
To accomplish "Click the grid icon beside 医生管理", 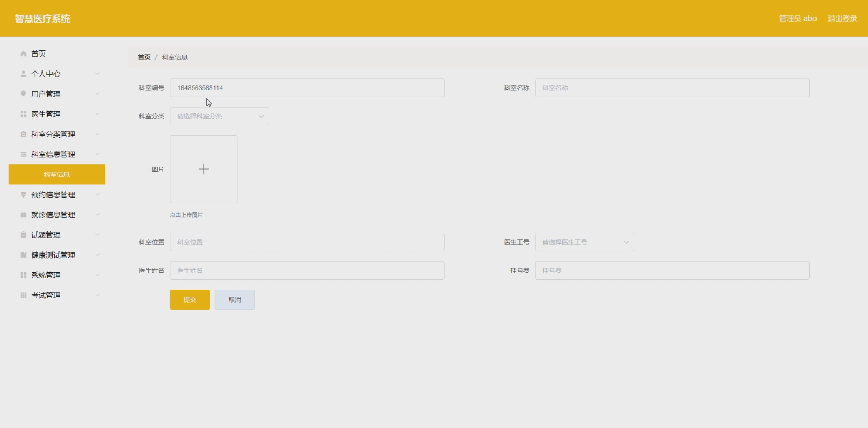I will (x=23, y=114).
